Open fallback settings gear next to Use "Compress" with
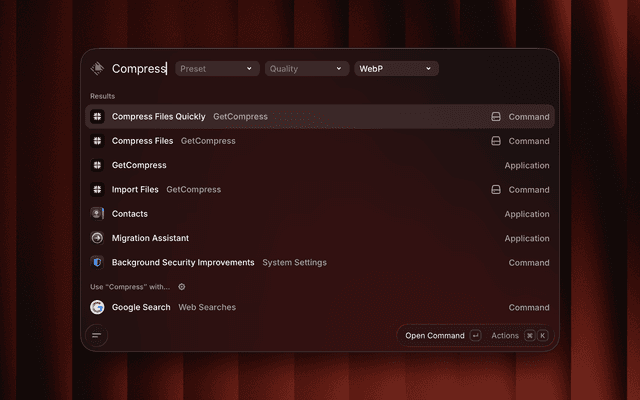640x400 pixels. tap(182, 287)
